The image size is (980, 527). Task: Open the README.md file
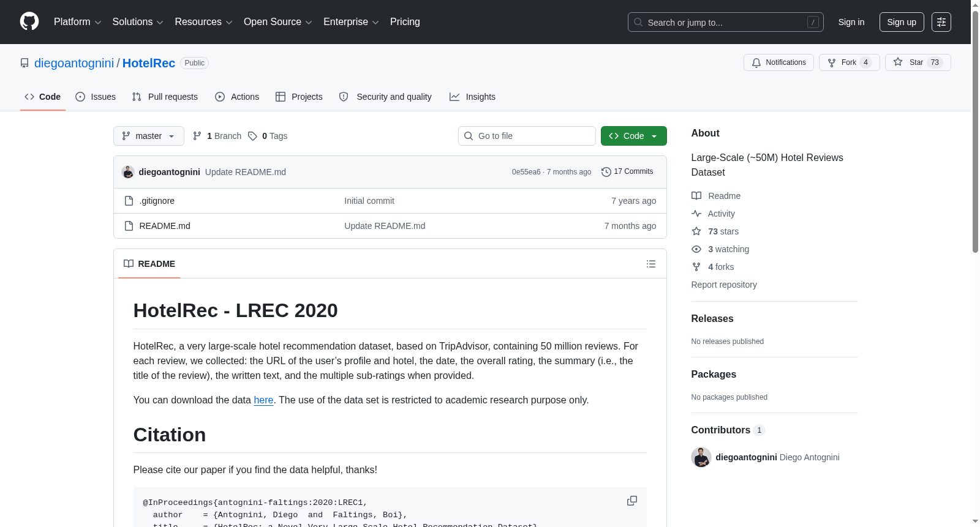click(165, 226)
